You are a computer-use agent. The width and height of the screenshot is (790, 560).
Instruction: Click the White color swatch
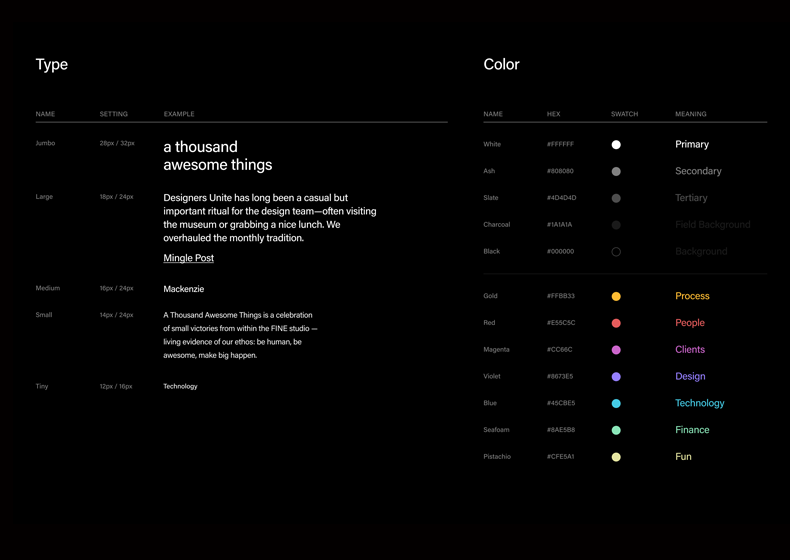(x=616, y=145)
